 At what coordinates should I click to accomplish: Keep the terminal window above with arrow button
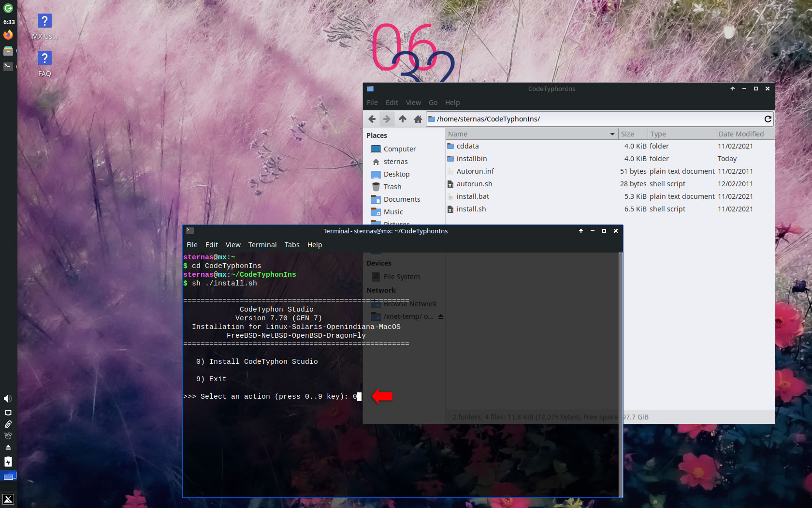pos(581,231)
